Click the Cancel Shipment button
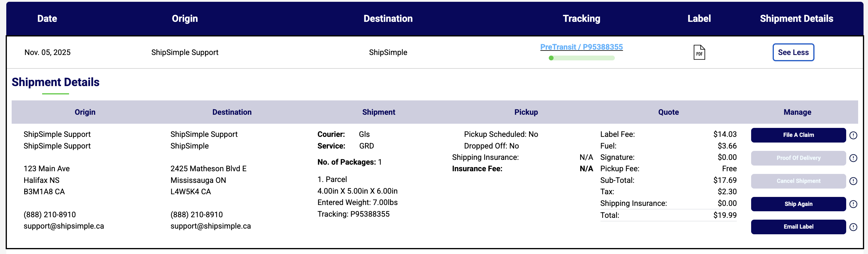 pyautogui.click(x=798, y=181)
